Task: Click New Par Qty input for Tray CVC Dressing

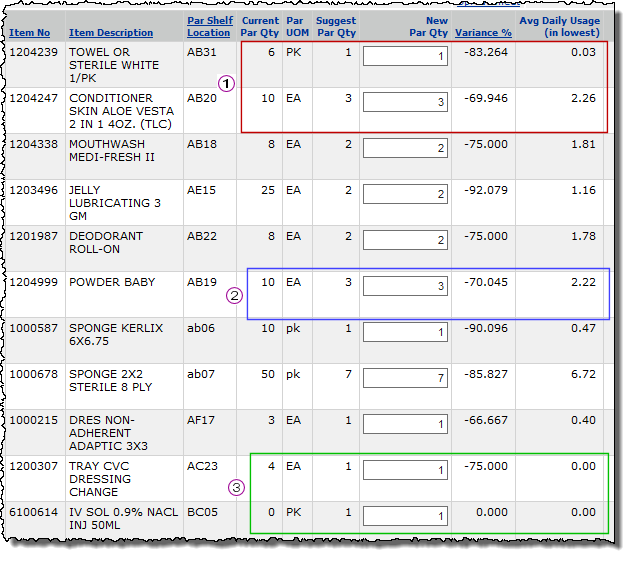Action: [405, 470]
